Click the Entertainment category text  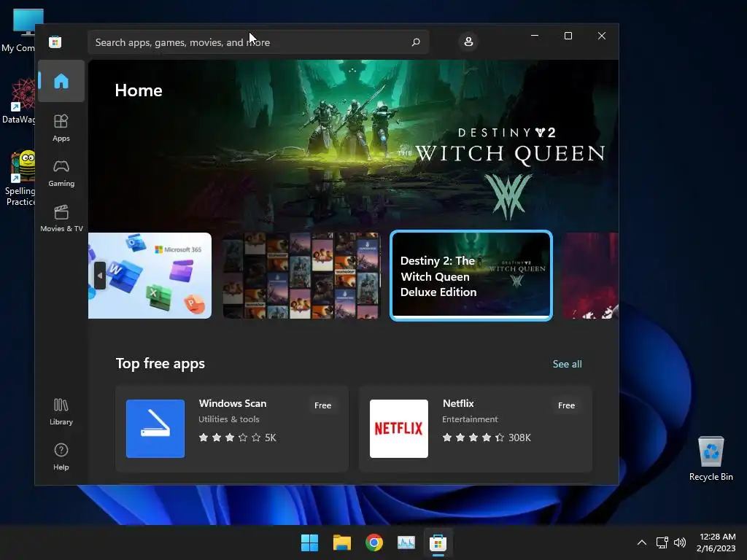tap(470, 419)
